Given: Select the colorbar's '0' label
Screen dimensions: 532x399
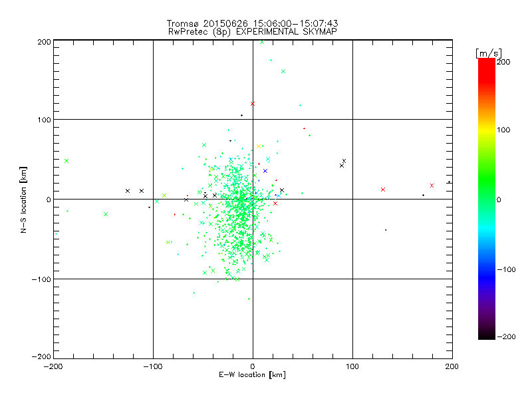Looking at the screenshot, I should click(499, 199).
